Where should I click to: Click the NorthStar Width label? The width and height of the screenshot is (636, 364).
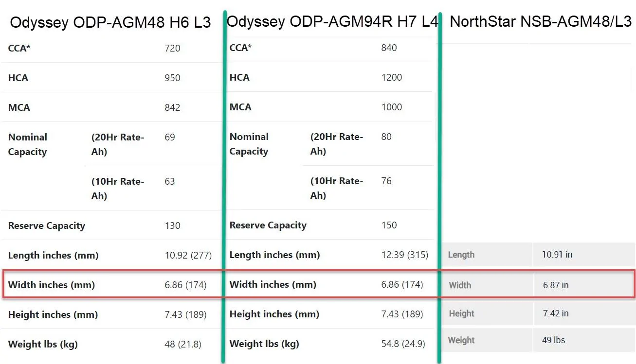pos(460,285)
